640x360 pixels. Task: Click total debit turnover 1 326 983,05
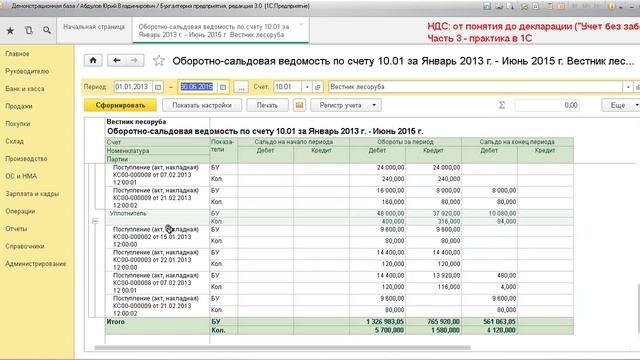coord(385,322)
